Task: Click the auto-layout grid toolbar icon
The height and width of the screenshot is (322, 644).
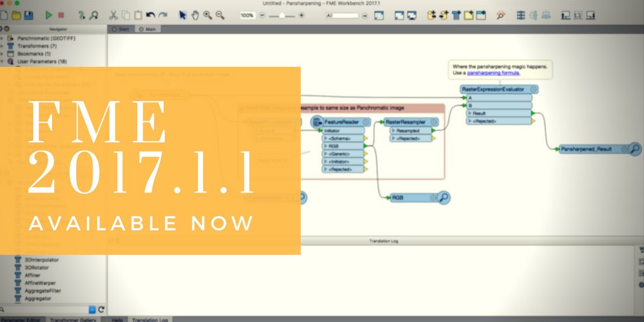Action: pyautogui.click(x=521, y=16)
